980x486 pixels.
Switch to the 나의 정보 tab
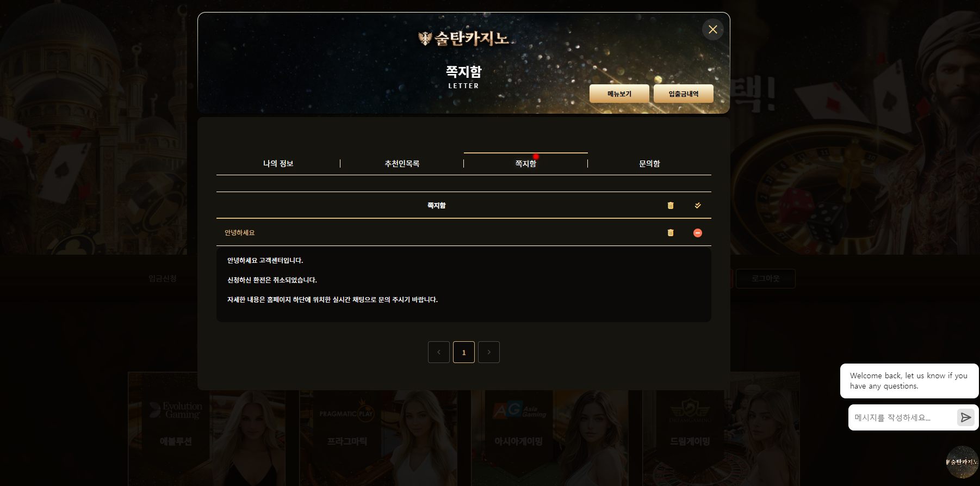(x=278, y=163)
